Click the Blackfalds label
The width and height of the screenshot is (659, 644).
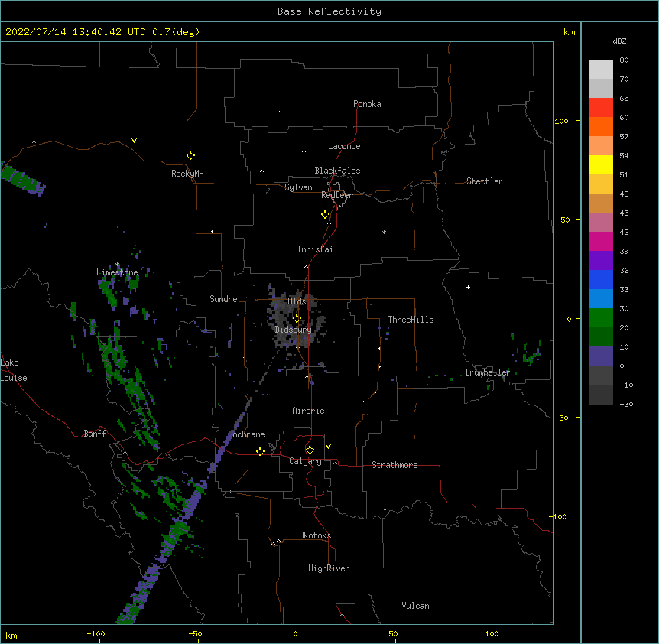337,171
